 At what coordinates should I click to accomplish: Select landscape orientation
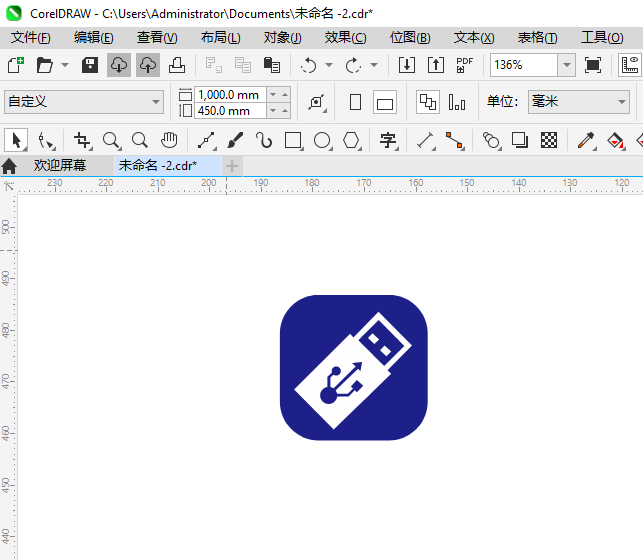(385, 102)
